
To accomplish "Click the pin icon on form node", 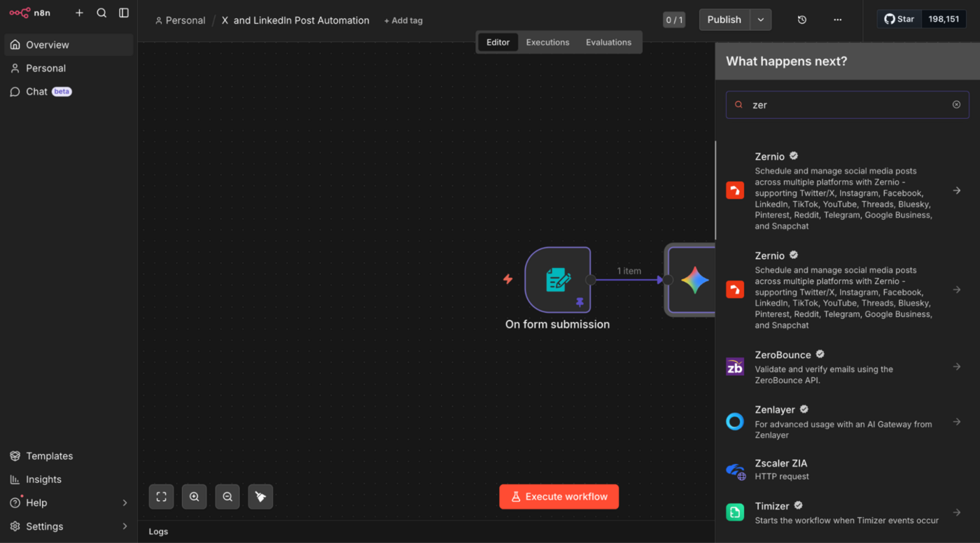I will point(580,302).
